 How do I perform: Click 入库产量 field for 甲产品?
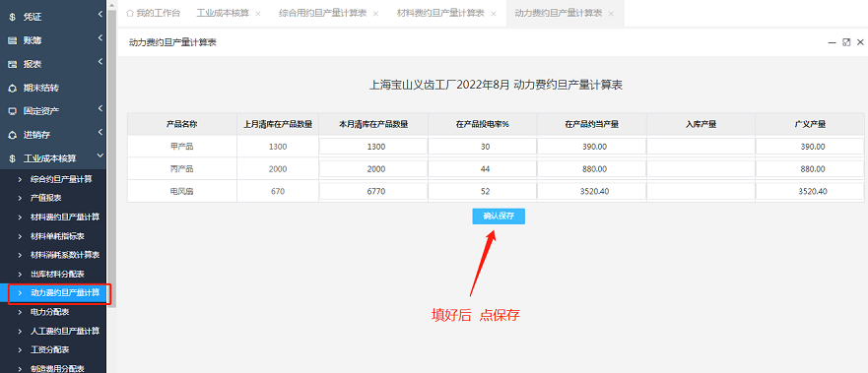click(701, 147)
